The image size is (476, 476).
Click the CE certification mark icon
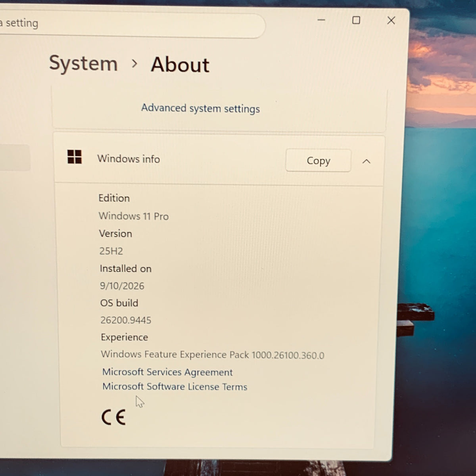pos(113,417)
